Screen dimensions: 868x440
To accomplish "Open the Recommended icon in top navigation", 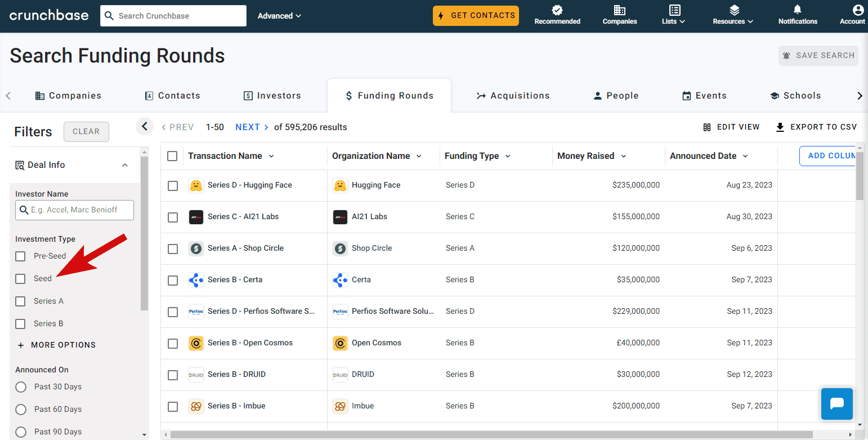I will tap(557, 10).
